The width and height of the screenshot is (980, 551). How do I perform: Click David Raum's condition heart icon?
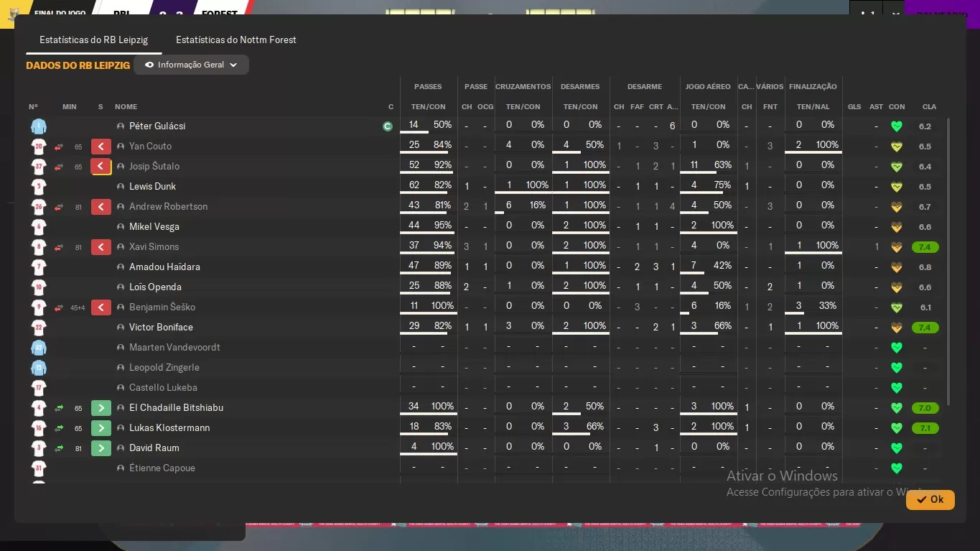896,448
